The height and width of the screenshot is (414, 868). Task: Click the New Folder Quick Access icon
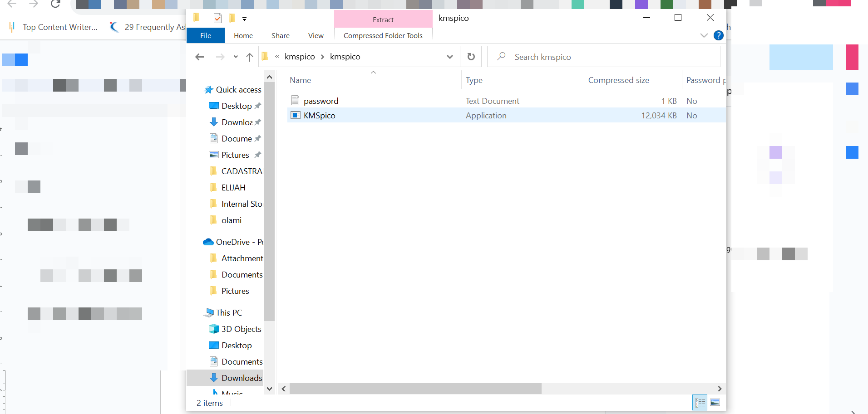tap(232, 18)
